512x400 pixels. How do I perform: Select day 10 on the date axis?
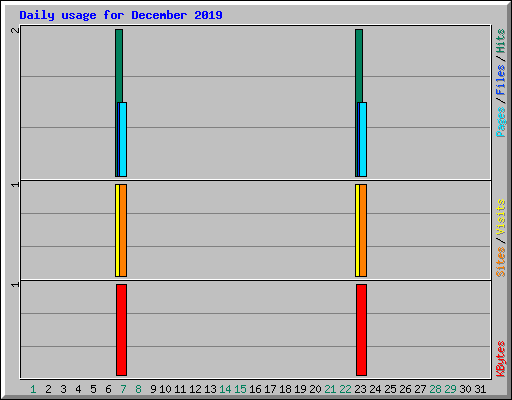click(x=165, y=389)
